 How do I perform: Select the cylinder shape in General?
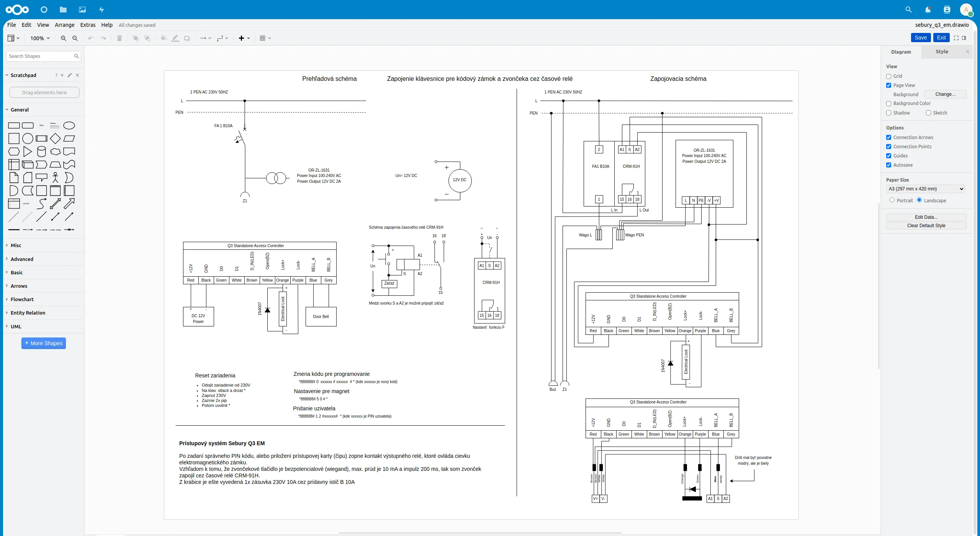coord(41,152)
